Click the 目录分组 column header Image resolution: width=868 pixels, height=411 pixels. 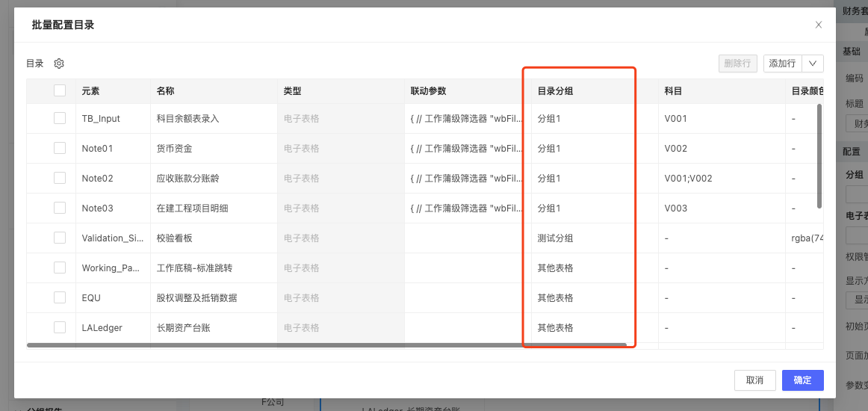point(555,91)
